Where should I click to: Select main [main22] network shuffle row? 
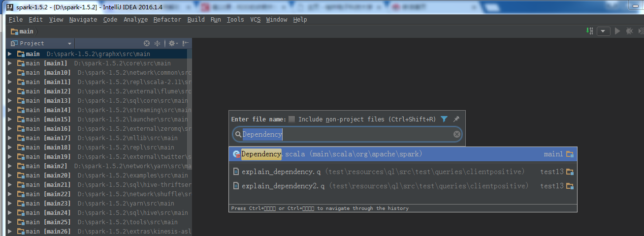[98, 194]
